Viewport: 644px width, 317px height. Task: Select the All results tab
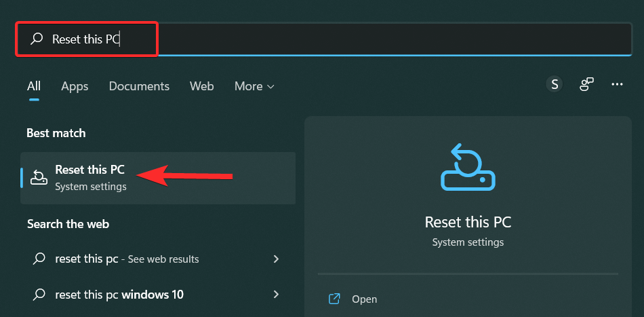[x=34, y=86]
